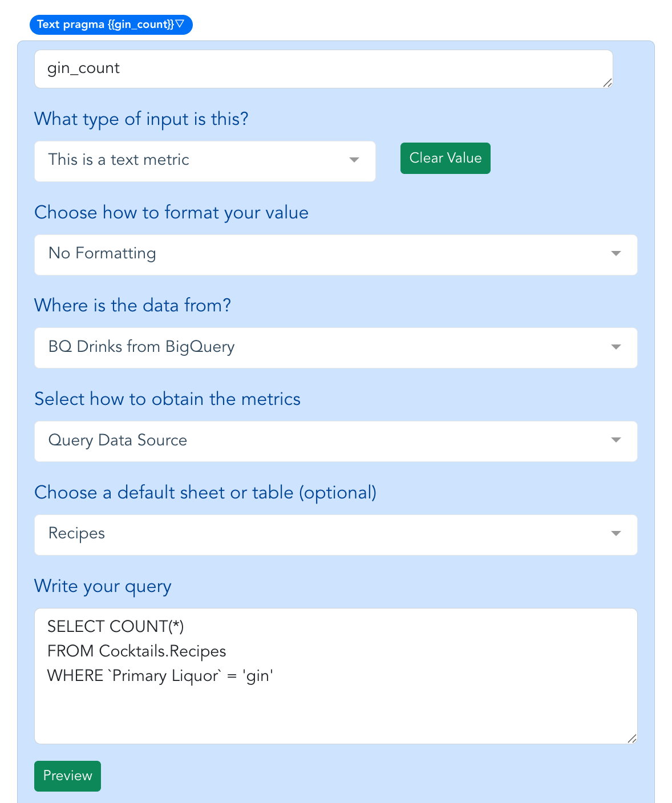Viewport: 672px width, 803px height.
Task: Click into the gin_count name field
Action: click(323, 69)
